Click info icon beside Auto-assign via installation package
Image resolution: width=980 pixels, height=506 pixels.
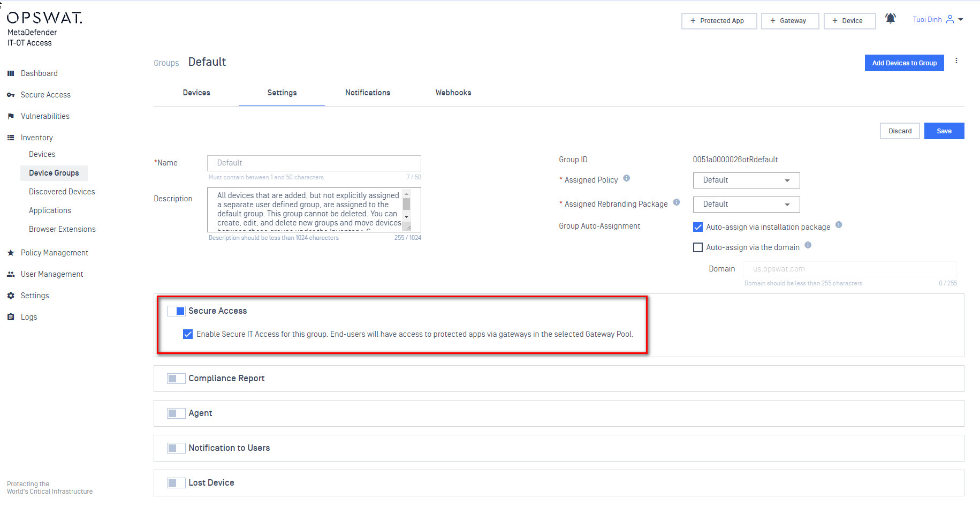tap(839, 225)
